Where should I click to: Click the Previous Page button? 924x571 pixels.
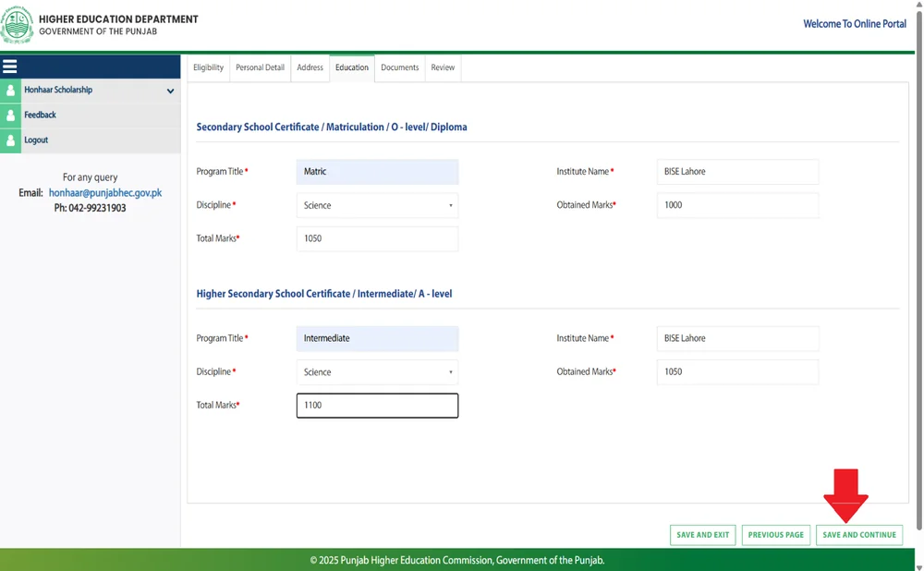[775, 534]
